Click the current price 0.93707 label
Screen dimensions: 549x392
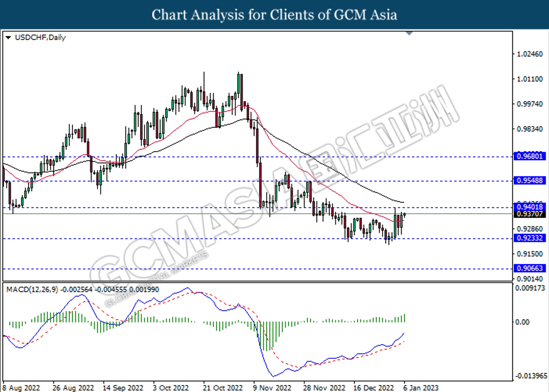point(530,214)
